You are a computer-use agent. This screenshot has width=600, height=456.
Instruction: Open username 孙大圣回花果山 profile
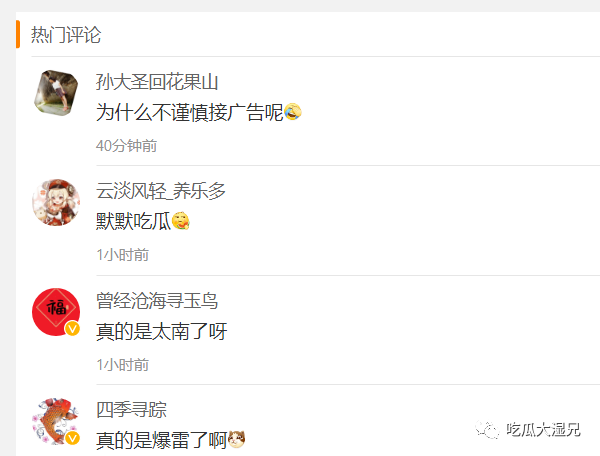tap(157, 82)
